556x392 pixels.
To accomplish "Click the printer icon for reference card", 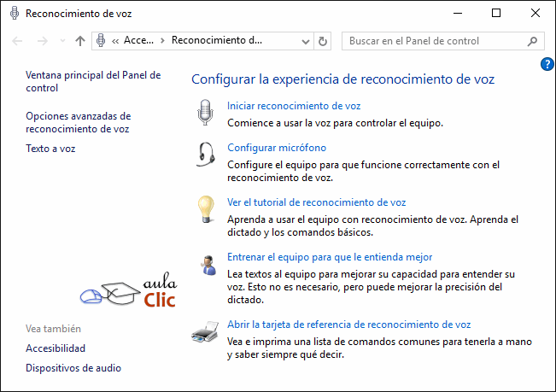I will click(x=205, y=332).
